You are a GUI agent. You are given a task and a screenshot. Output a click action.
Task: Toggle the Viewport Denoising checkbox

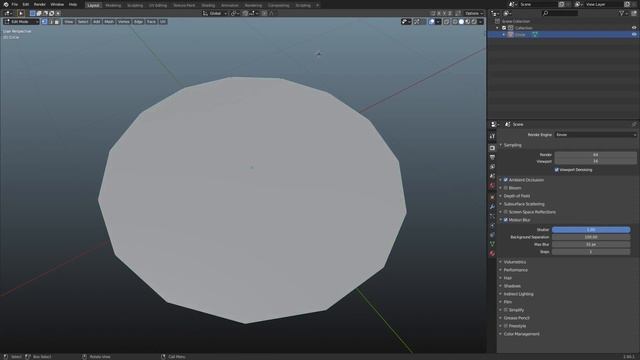pos(557,170)
